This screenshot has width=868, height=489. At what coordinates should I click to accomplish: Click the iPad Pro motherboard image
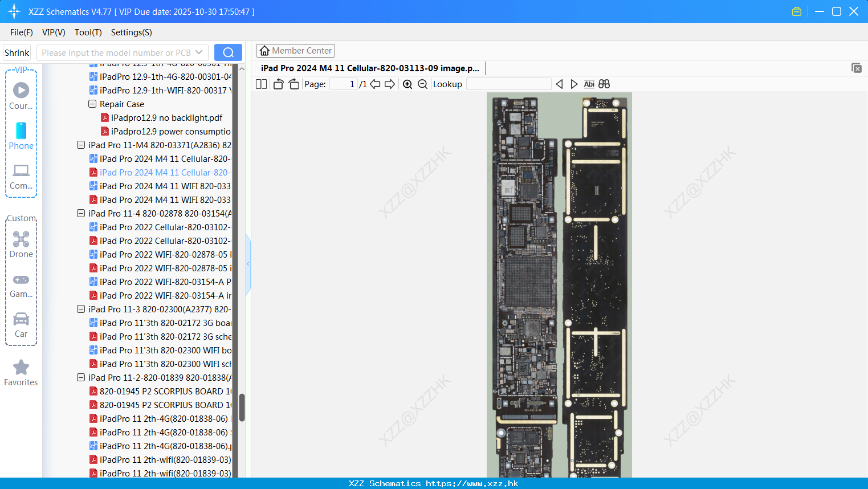pos(559,285)
